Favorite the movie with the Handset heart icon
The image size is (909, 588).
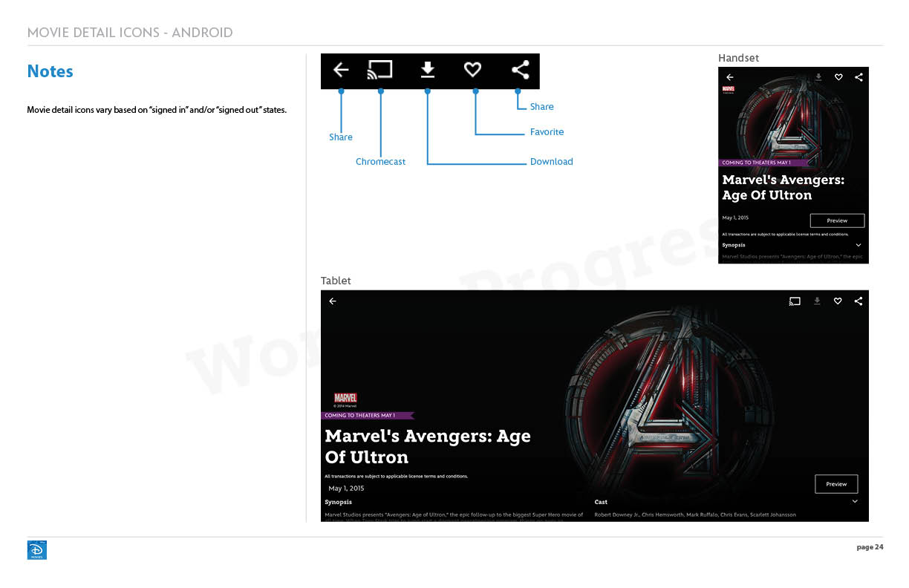(x=838, y=77)
